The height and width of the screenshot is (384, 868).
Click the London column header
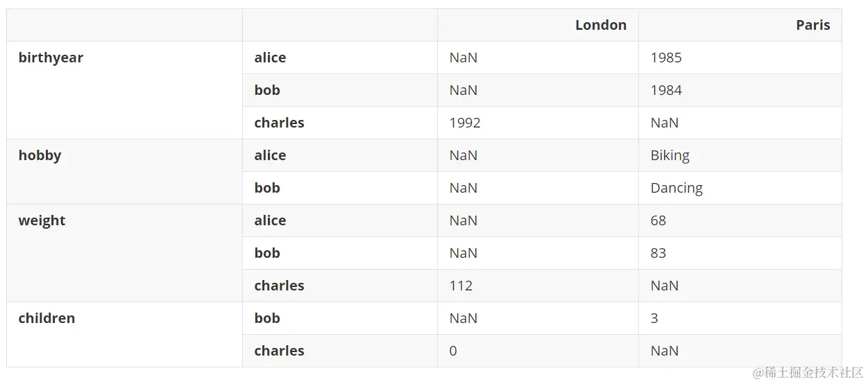click(601, 25)
